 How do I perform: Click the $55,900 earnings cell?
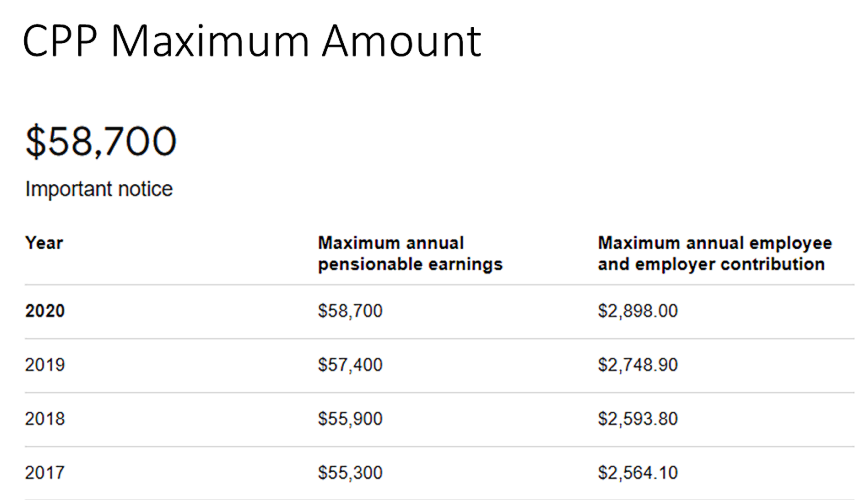pyautogui.click(x=350, y=419)
